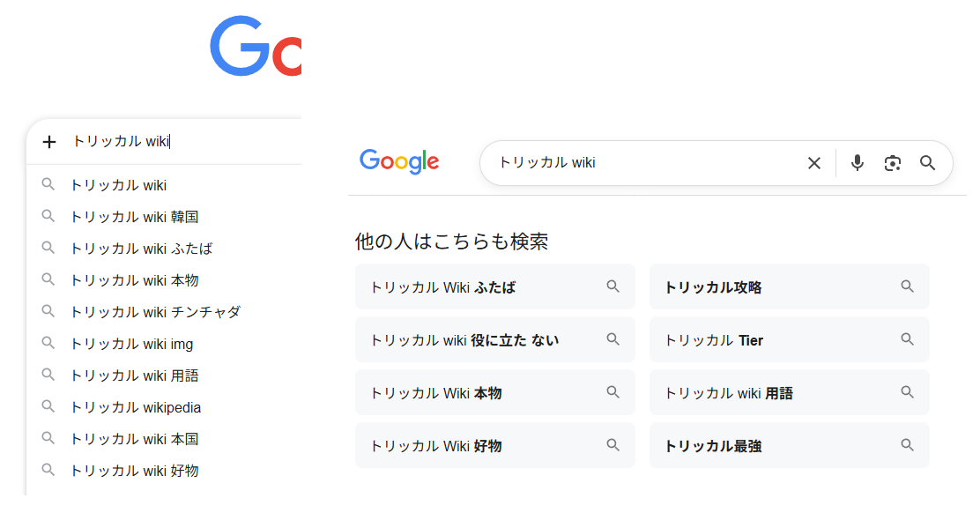Click the plus icon in search box

click(x=49, y=142)
